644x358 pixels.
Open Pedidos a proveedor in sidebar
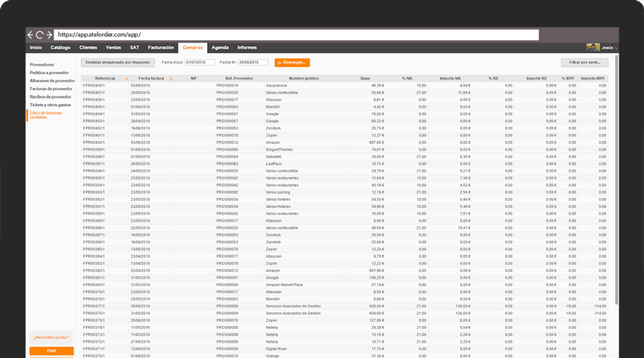tap(49, 73)
